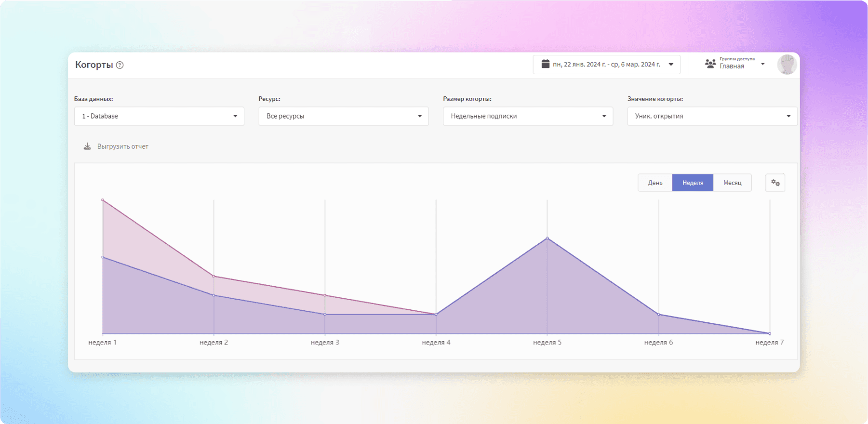Click the access groups people icon
The width and height of the screenshot is (868, 424).
(x=710, y=64)
